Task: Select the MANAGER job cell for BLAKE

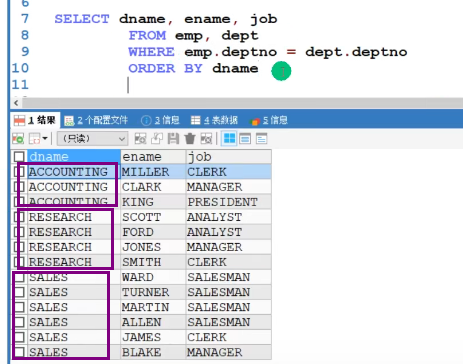Action: (x=229, y=352)
